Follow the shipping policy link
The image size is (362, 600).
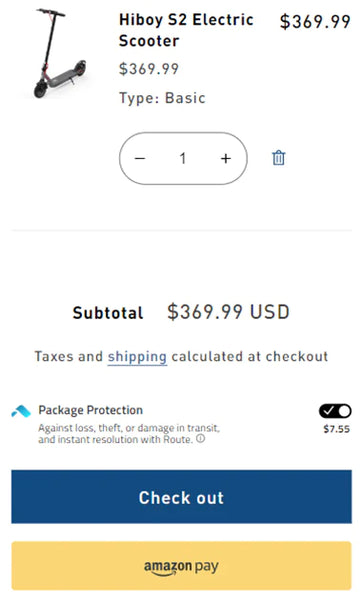pyautogui.click(x=137, y=357)
